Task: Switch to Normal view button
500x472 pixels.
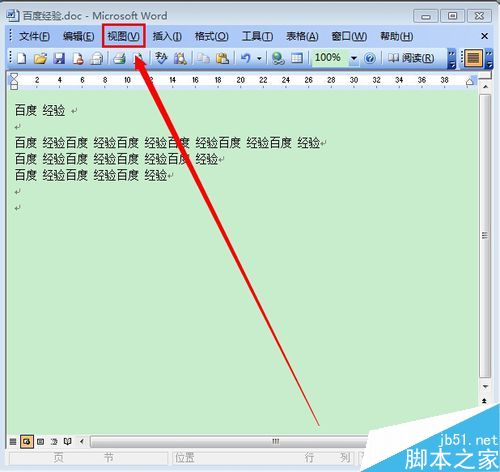Action: [13, 442]
